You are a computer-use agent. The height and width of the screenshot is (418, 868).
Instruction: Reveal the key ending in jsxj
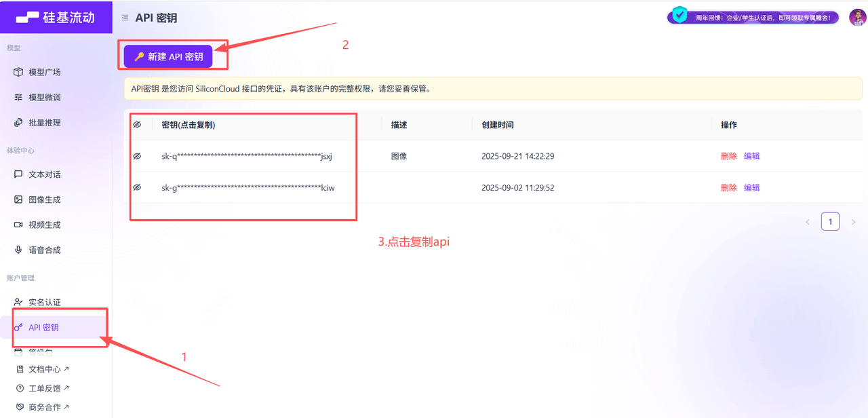(x=137, y=156)
